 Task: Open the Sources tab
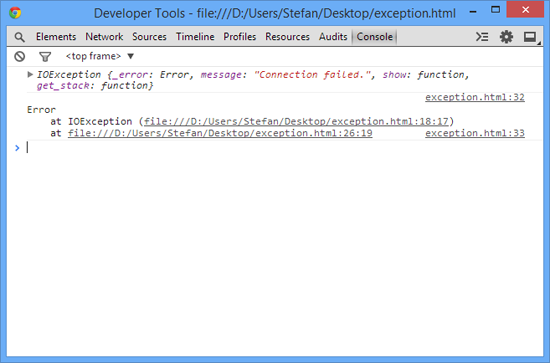[149, 36]
